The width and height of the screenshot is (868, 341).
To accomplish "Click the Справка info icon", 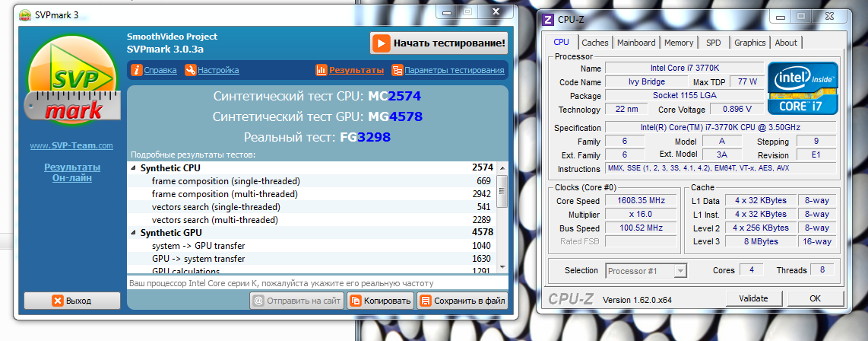I will tap(137, 70).
